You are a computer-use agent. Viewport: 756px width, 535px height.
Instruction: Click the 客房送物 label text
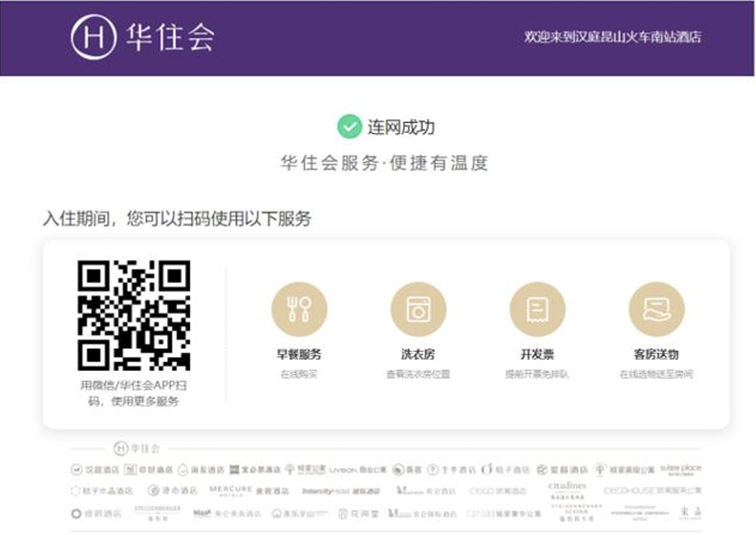click(x=656, y=355)
